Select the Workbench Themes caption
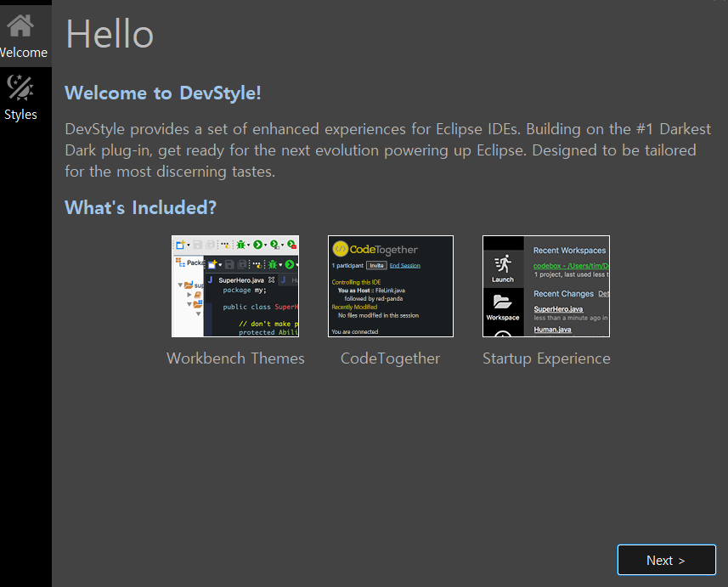This screenshot has height=587, width=728. point(235,358)
